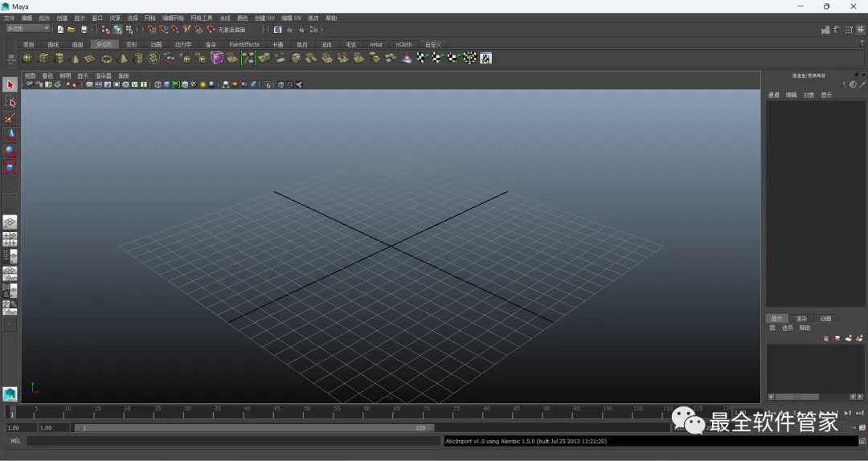Create a polygon cylinder from shelf
This screenshot has width=868, height=461.
[x=59, y=58]
